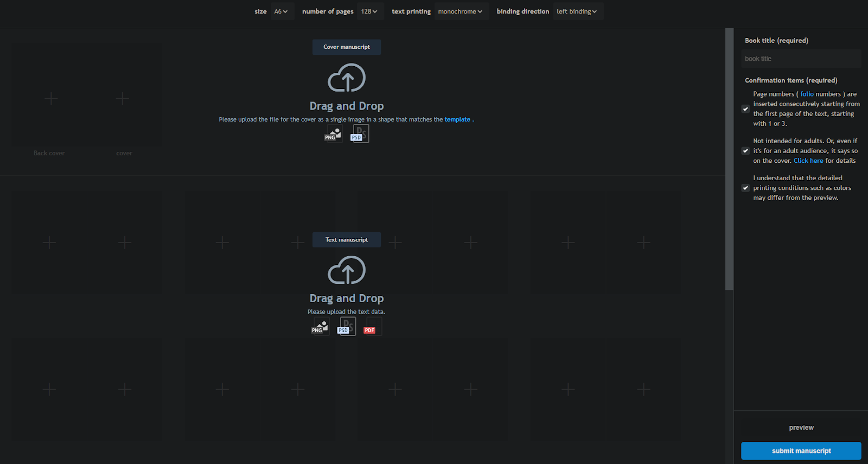Select the Text manuscript tab label
The height and width of the screenshot is (464, 868).
tap(347, 240)
